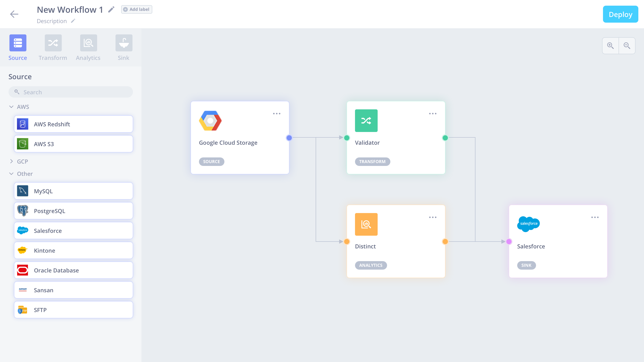Select the Source tab
This screenshot has height=362, width=644.
point(18,48)
